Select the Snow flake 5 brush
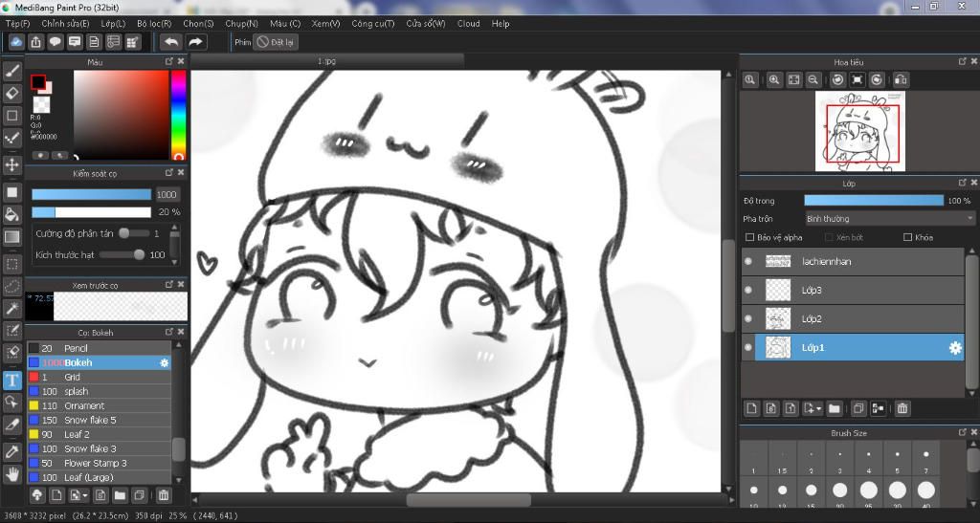This screenshot has width=980, height=523. click(x=99, y=420)
